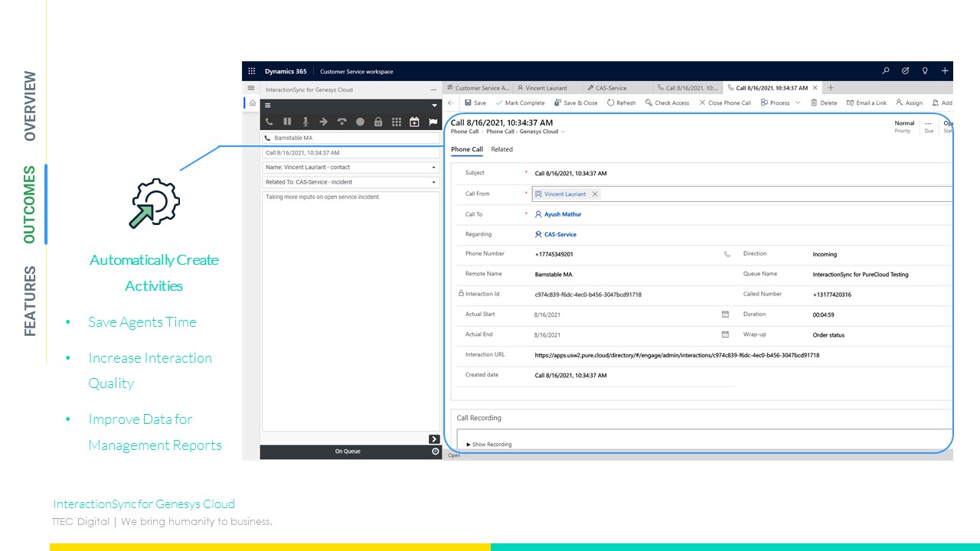Click the On Queue status bar
This screenshot has width=980, height=551.
point(347,452)
